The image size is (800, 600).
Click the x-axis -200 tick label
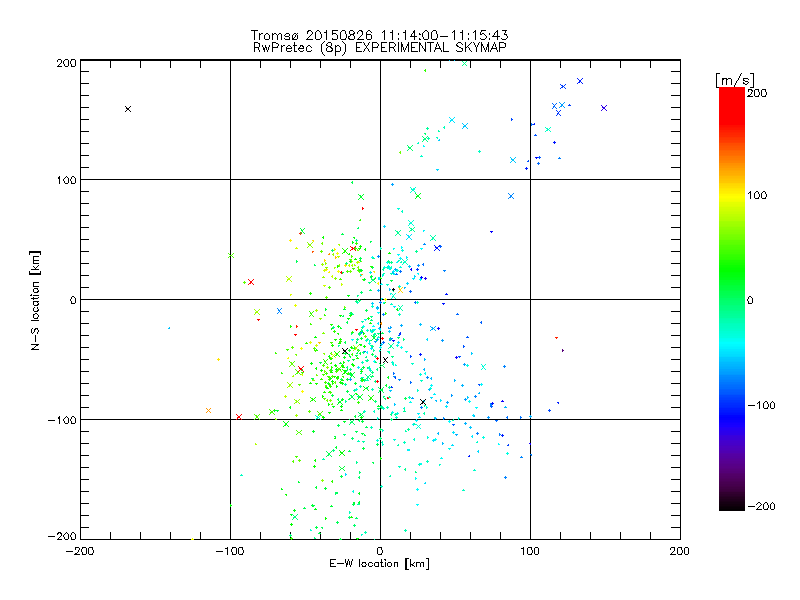tap(80, 550)
